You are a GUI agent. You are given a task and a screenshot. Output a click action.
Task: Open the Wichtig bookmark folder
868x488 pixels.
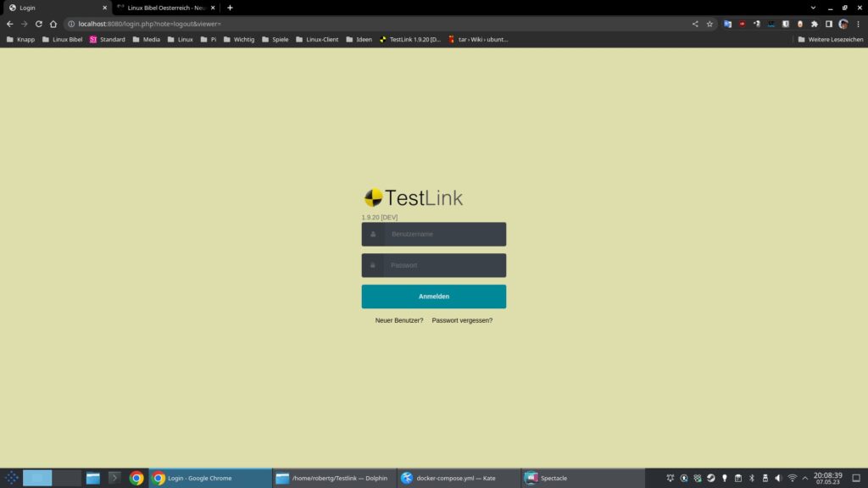(238, 39)
